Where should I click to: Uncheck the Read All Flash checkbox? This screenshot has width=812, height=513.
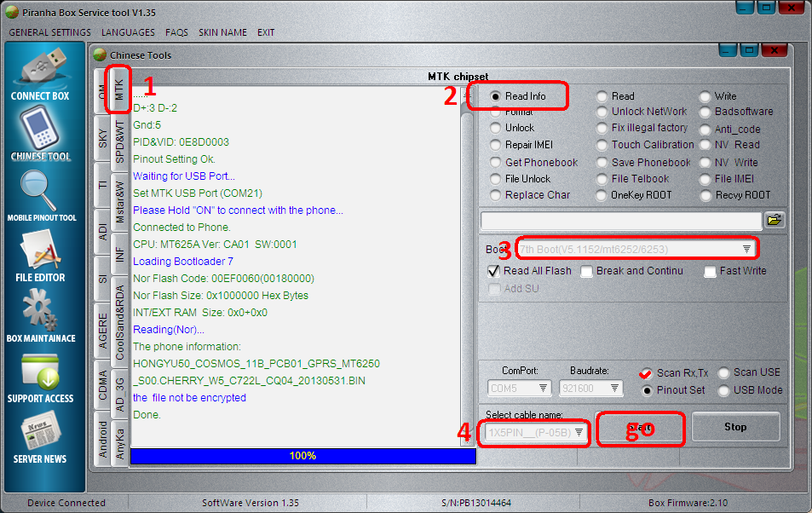point(493,272)
